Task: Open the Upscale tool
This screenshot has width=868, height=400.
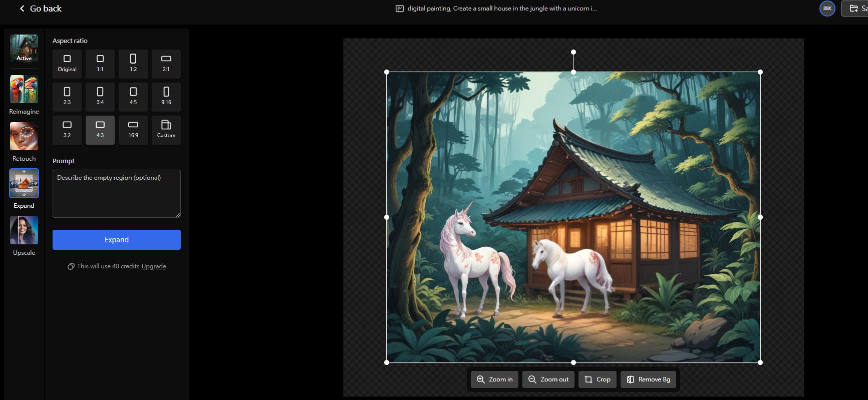Action: (x=24, y=231)
